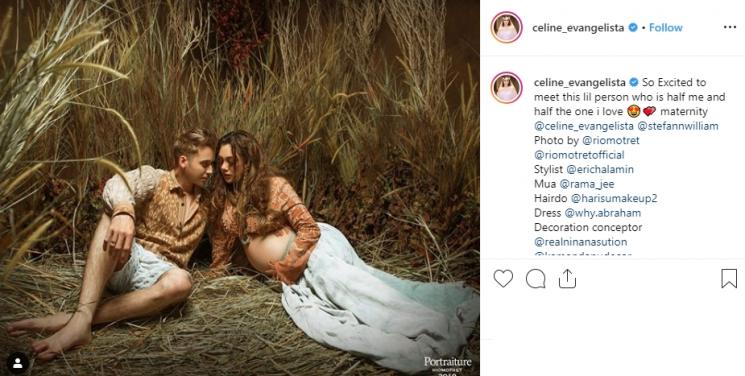745x376 pixels.
Task: Open the @stefannwilliam mention
Action: click(x=678, y=126)
